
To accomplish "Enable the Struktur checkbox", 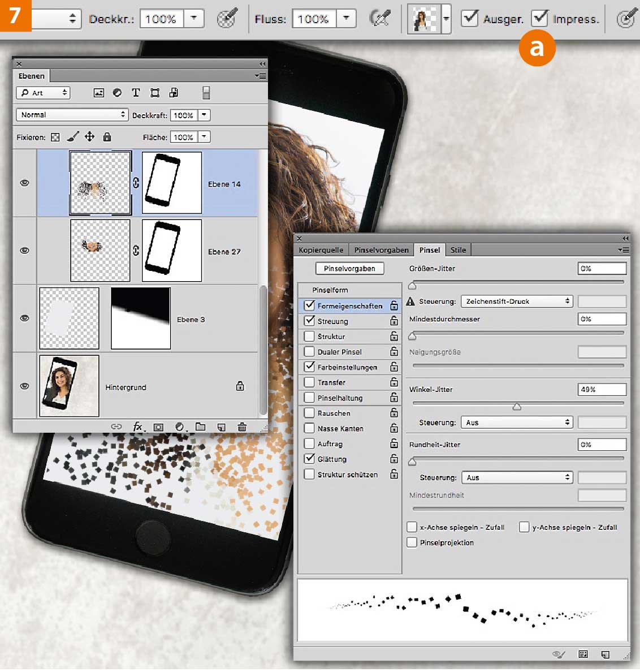I will 309,337.
